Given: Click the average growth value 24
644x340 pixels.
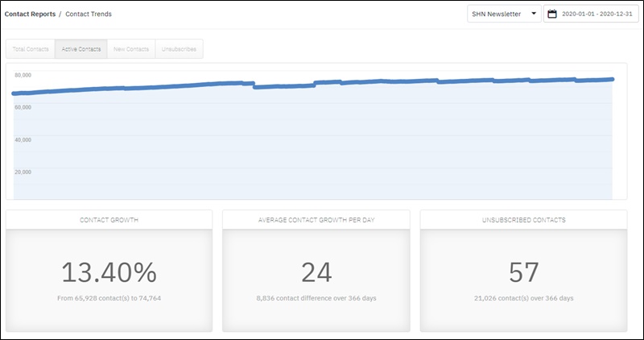Looking at the screenshot, I should (x=316, y=272).
